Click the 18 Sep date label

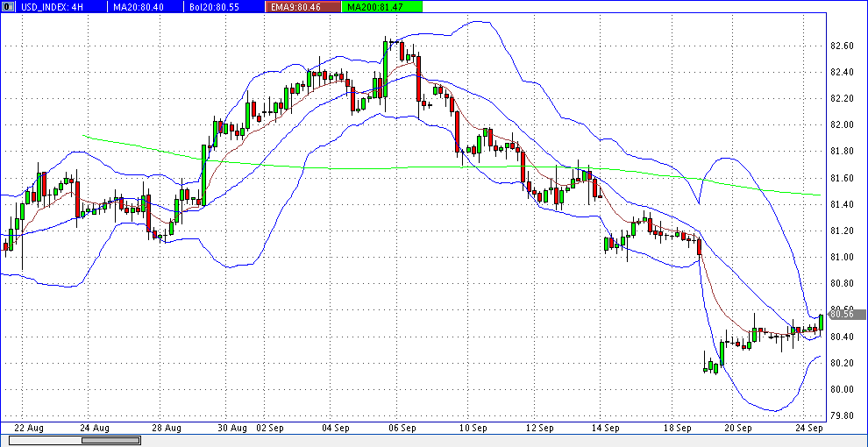tap(677, 429)
